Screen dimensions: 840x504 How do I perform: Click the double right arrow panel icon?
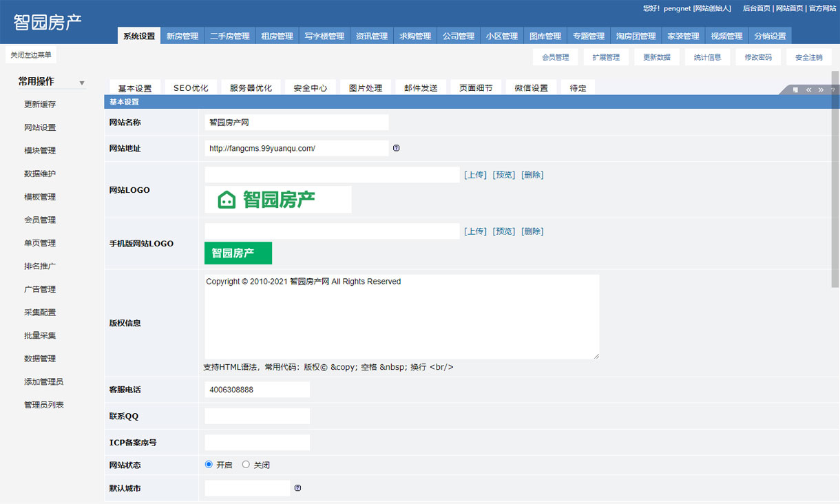tap(821, 90)
